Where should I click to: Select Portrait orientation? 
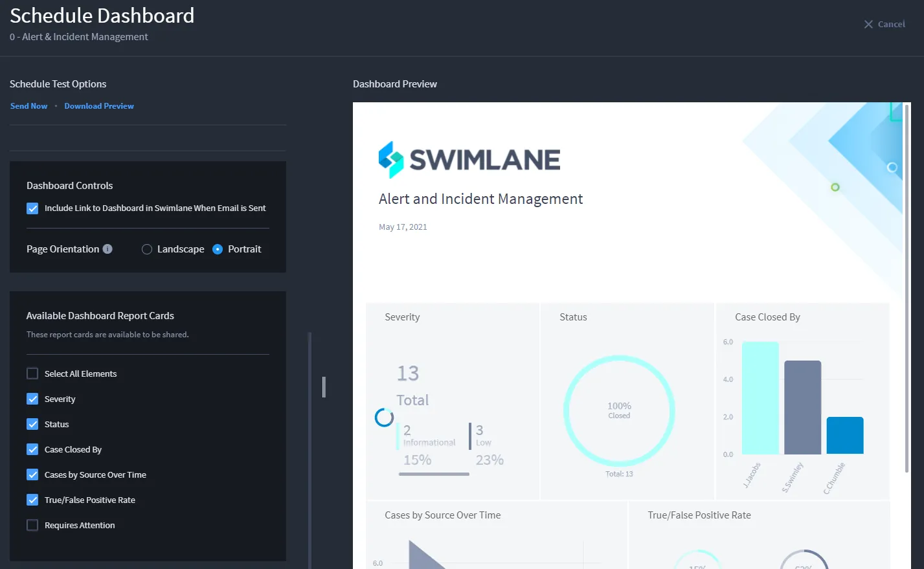(218, 249)
